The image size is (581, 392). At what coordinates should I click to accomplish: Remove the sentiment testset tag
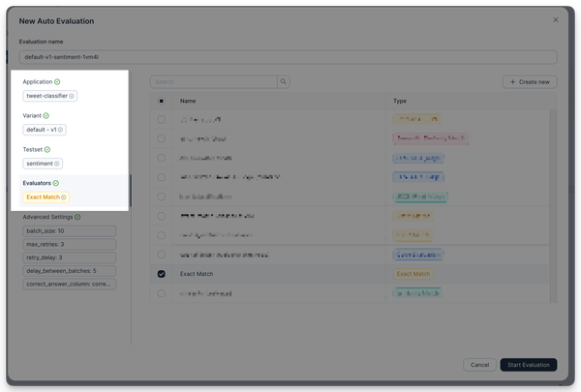(x=57, y=164)
